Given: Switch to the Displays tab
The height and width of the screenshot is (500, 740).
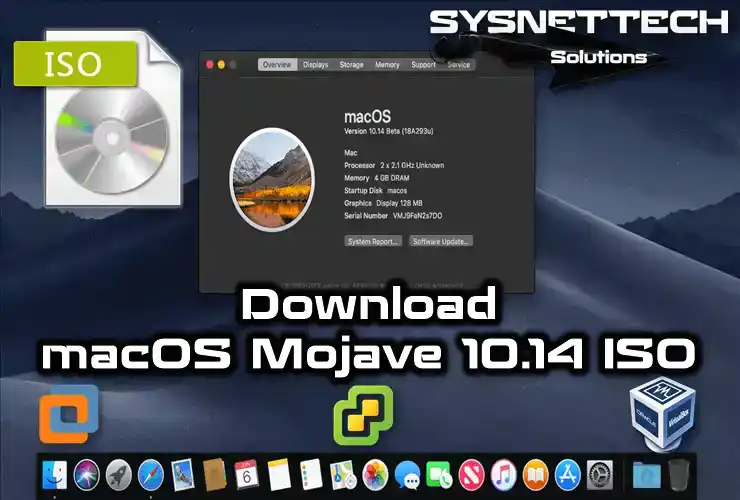Looking at the screenshot, I should (315, 65).
